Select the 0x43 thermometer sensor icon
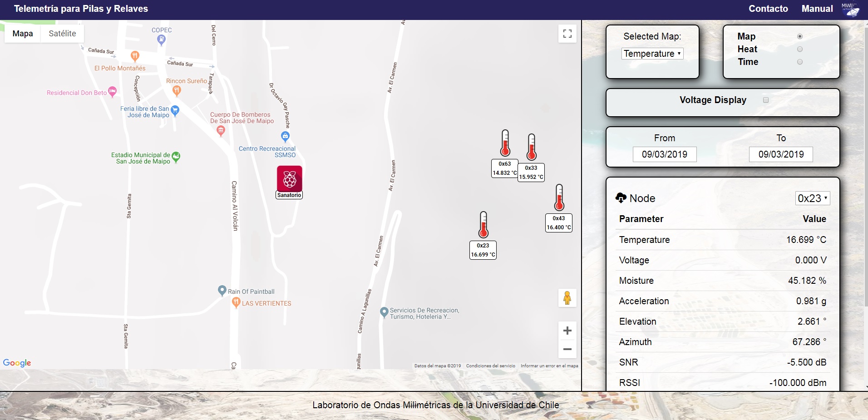 [559, 198]
